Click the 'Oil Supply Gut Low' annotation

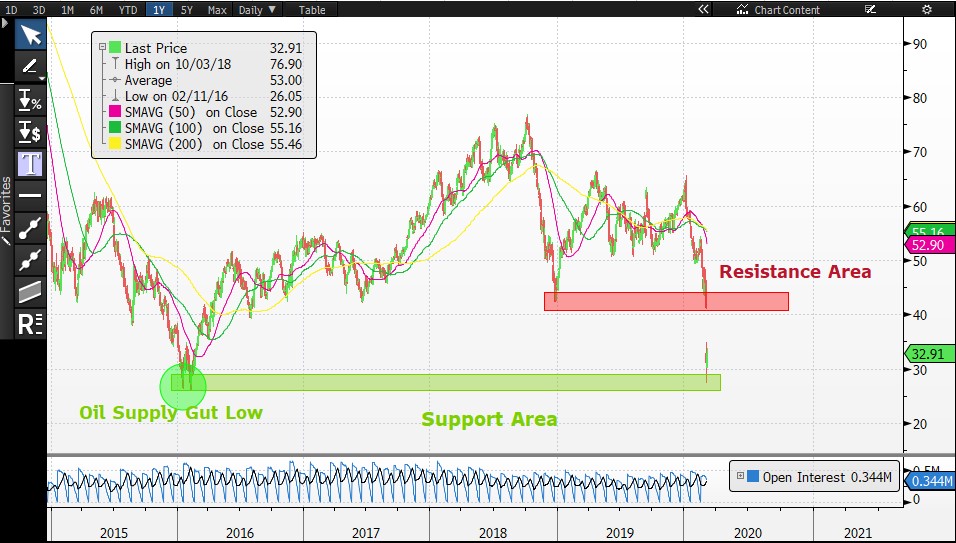point(171,413)
